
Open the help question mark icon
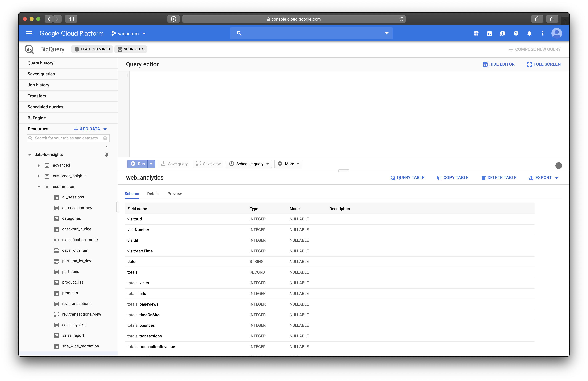point(516,33)
